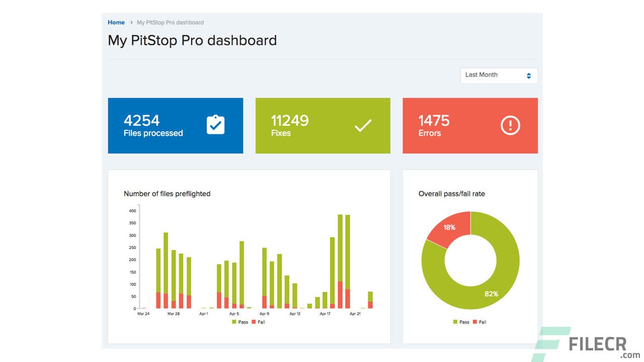
Task: Toggle Pass visibility in the pass/fail legend
Action: (x=458, y=322)
